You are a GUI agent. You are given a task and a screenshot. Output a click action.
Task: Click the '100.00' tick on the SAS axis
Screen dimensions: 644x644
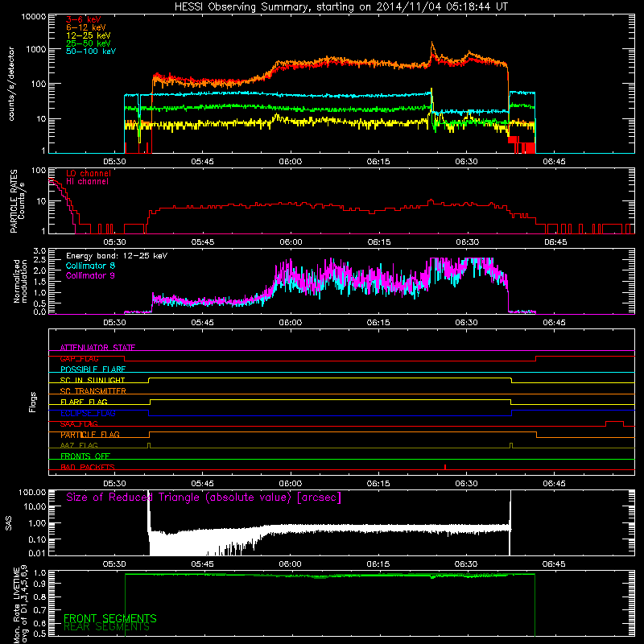pyautogui.click(x=32, y=492)
